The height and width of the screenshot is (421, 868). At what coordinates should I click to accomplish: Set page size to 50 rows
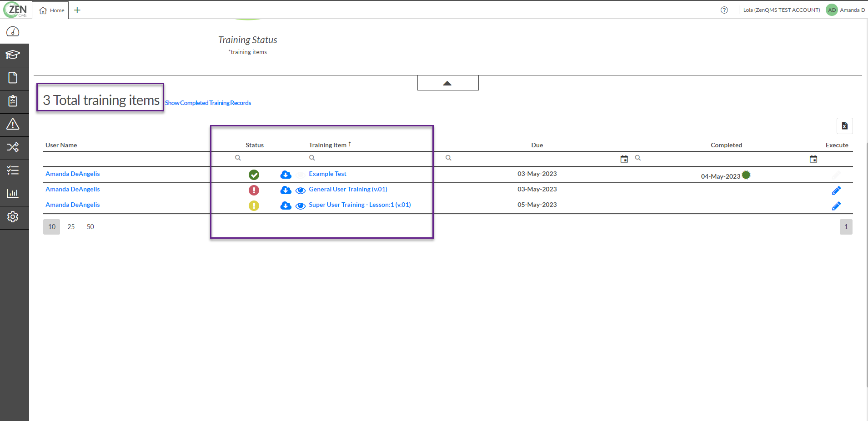pos(90,227)
